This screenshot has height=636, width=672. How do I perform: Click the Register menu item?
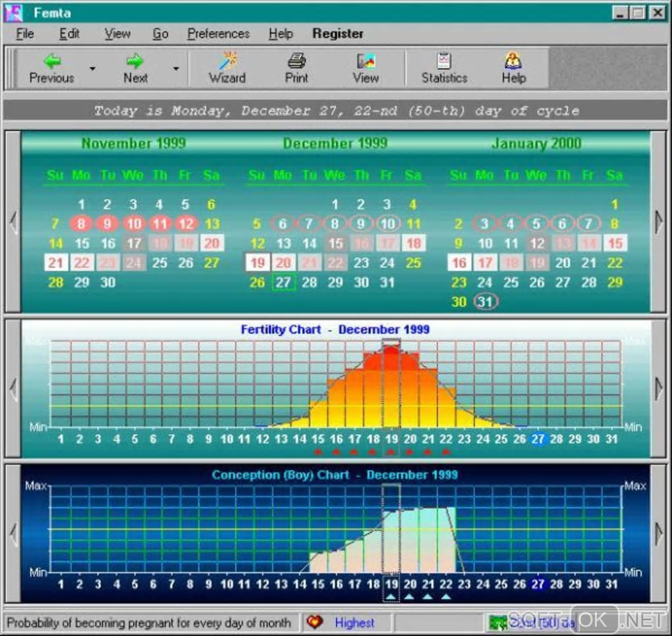click(338, 34)
